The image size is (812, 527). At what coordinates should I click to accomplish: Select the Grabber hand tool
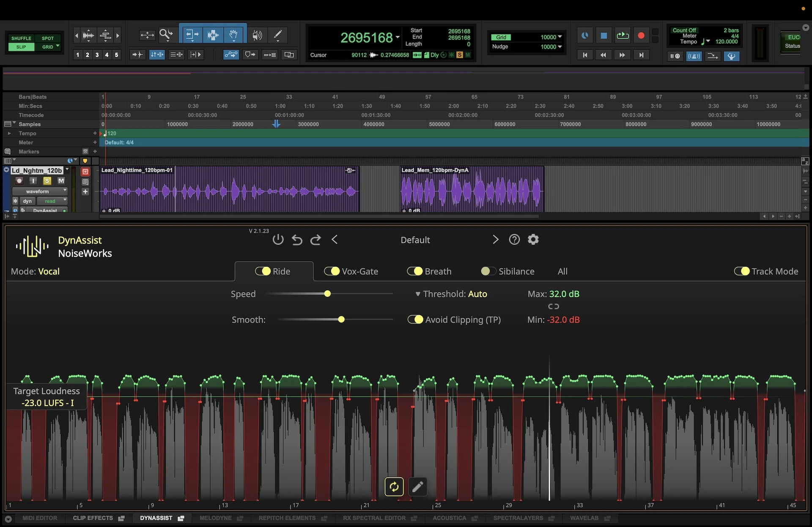point(233,35)
